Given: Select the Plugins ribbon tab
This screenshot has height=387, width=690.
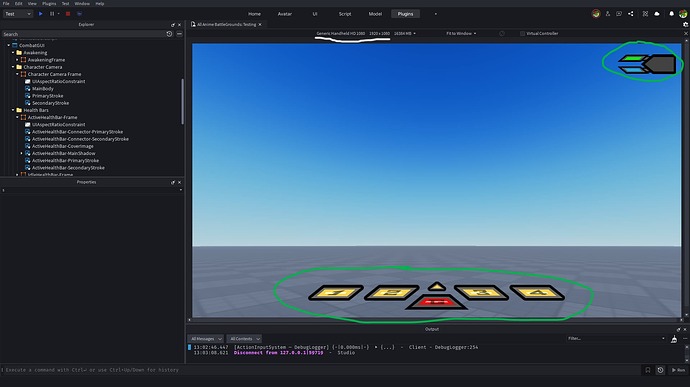Looking at the screenshot, I should pyautogui.click(x=405, y=14).
